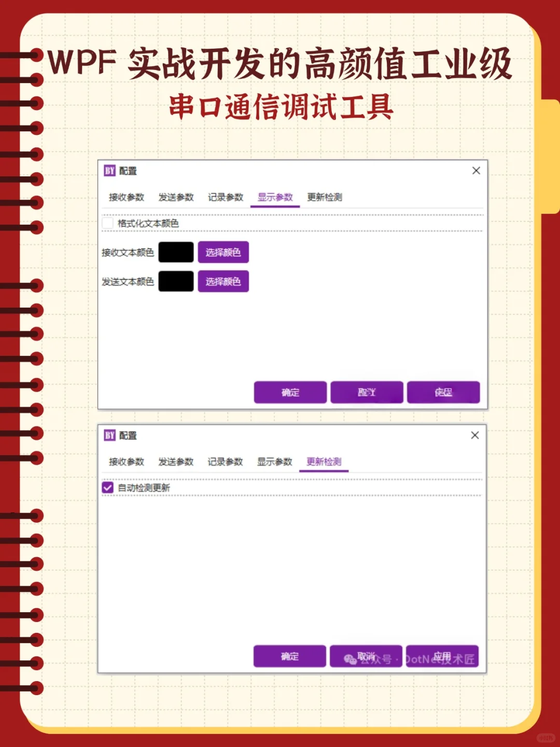This screenshot has height=747, width=560.
Task: Switch to the 接收参数 tab in top dialog
Action: pos(126,197)
